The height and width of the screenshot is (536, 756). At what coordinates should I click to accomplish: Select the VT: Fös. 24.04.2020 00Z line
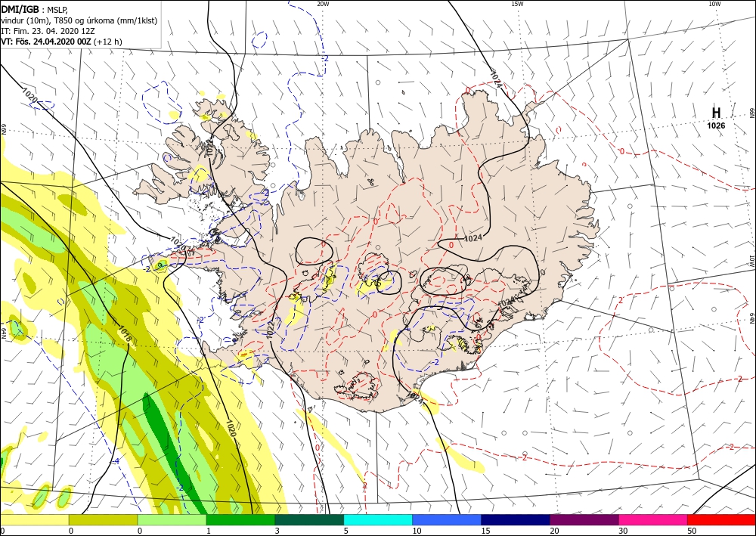(61, 42)
